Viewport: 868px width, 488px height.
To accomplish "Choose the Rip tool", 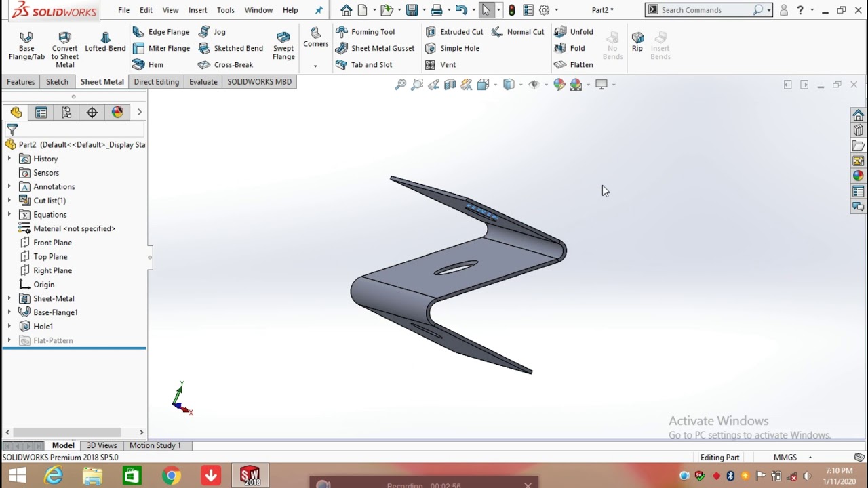I will 637,42.
